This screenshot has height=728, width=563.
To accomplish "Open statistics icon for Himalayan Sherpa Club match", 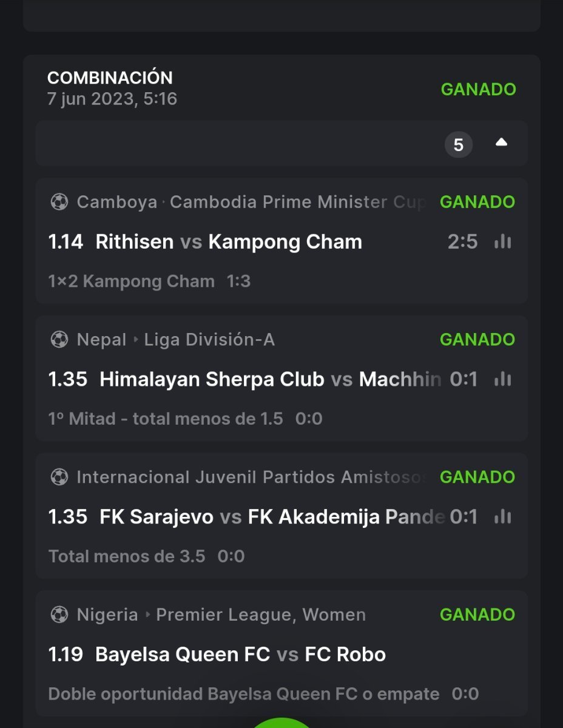I will (502, 380).
